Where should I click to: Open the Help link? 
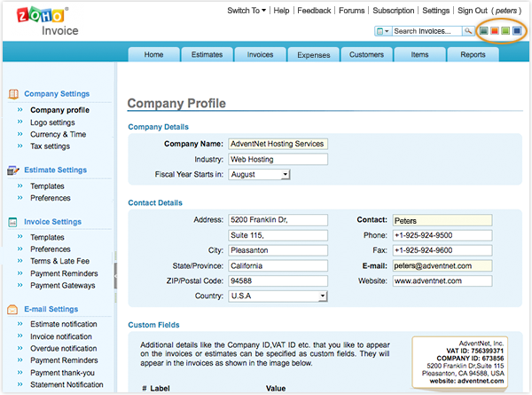[281, 11]
